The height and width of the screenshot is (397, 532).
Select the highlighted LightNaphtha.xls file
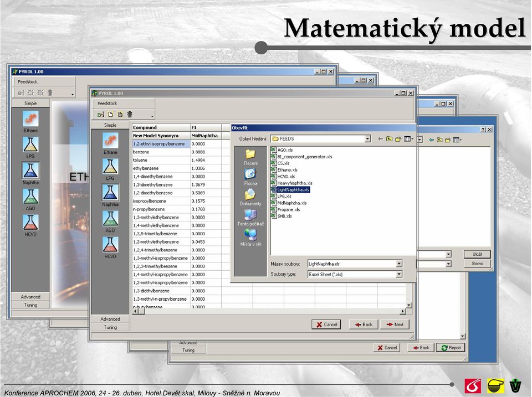[x=290, y=190]
